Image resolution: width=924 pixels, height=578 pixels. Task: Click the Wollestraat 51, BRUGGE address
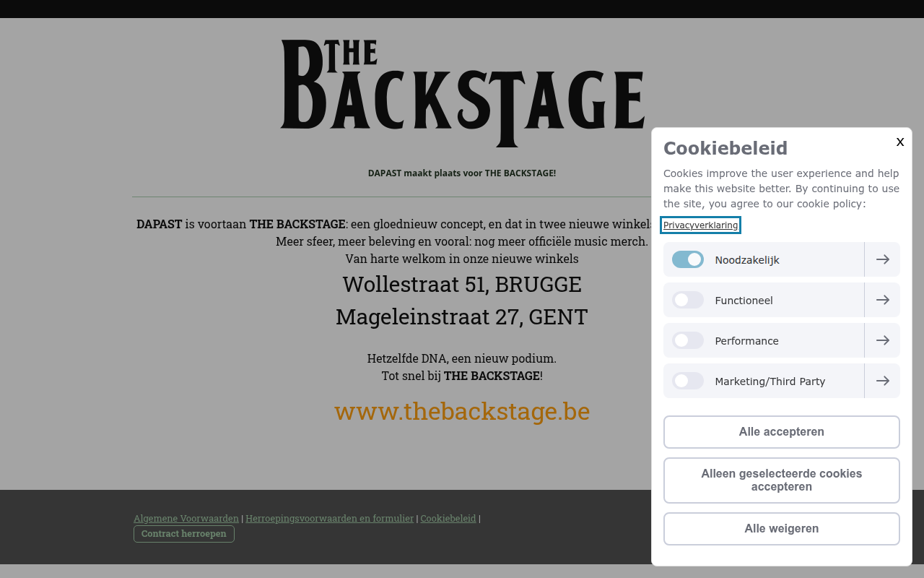462,284
